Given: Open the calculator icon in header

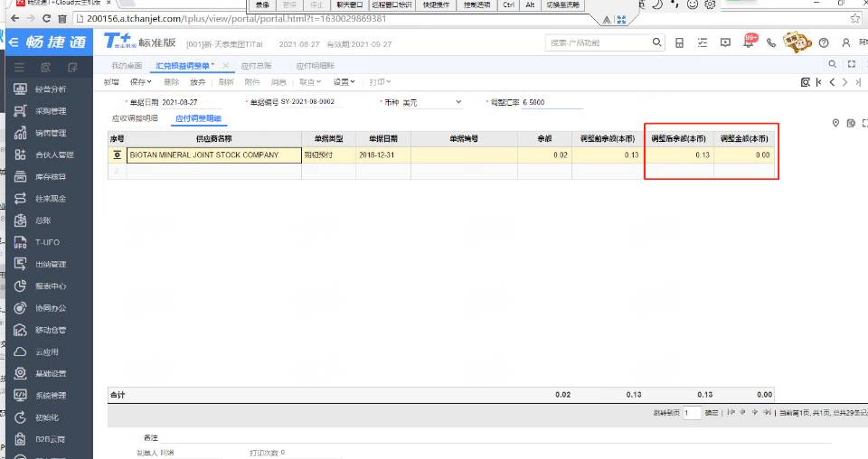Looking at the screenshot, I should pyautogui.click(x=679, y=42).
